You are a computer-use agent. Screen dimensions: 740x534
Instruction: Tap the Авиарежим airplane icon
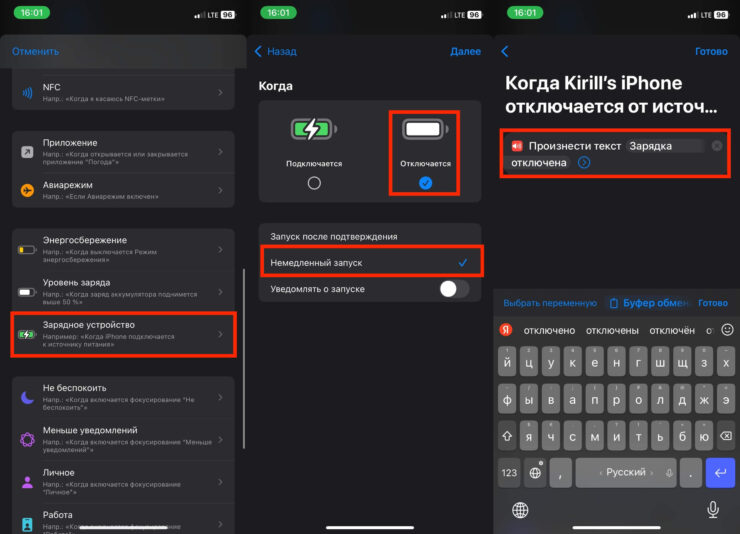pyautogui.click(x=27, y=189)
